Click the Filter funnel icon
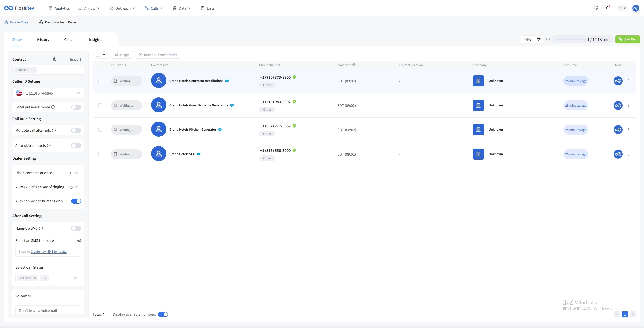Screen dimensions: 644x328 click(x=539, y=39)
